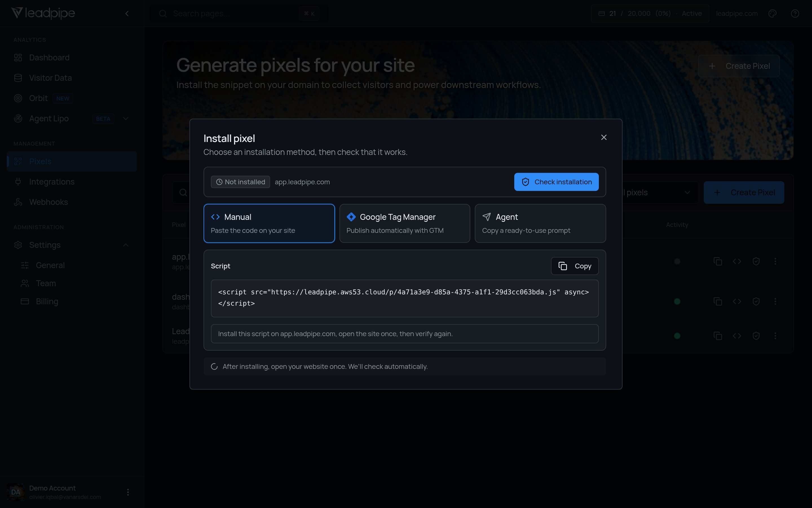Shield verify icon in second pixel row

coord(756,301)
